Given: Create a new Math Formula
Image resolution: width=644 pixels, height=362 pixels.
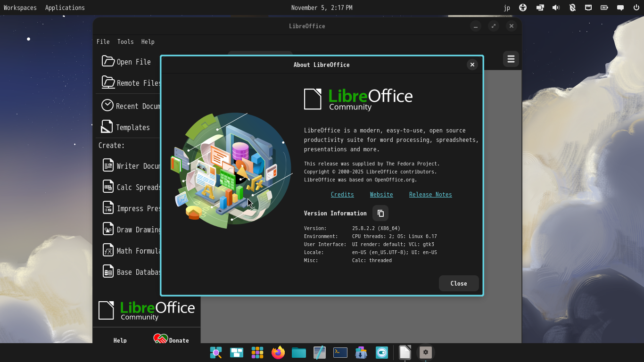Looking at the screenshot, I should point(128,251).
